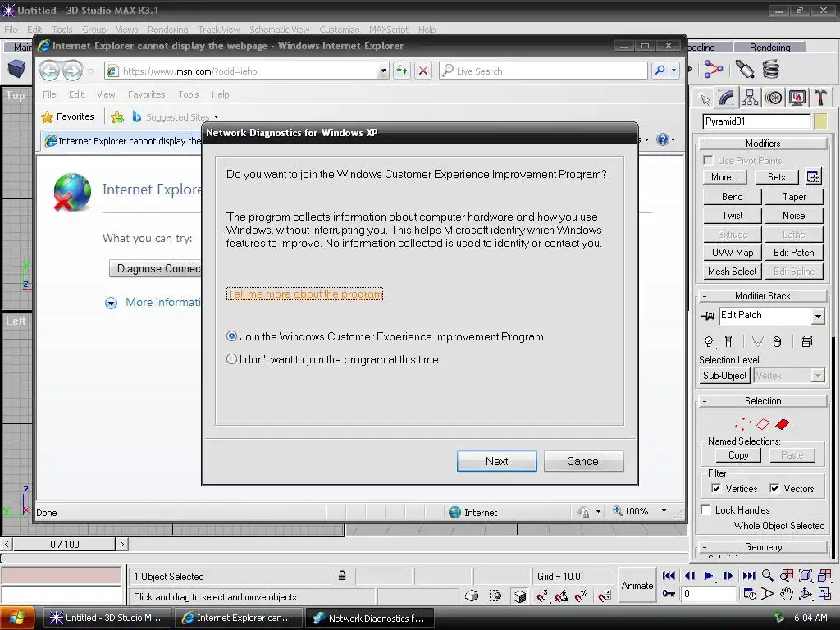
Task: Open the Suggested Sites dropdown arrow
Action: click(216, 116)
